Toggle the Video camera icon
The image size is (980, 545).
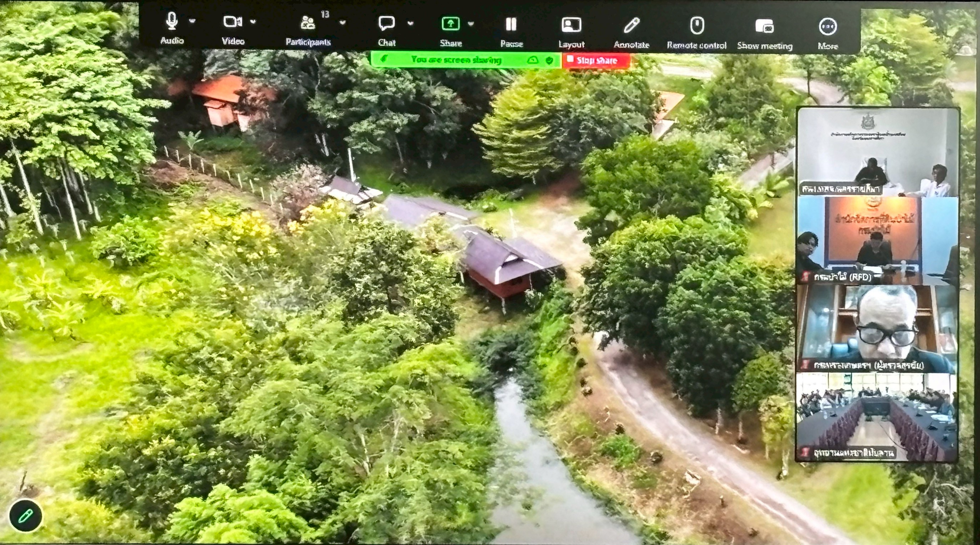point(232,22)
